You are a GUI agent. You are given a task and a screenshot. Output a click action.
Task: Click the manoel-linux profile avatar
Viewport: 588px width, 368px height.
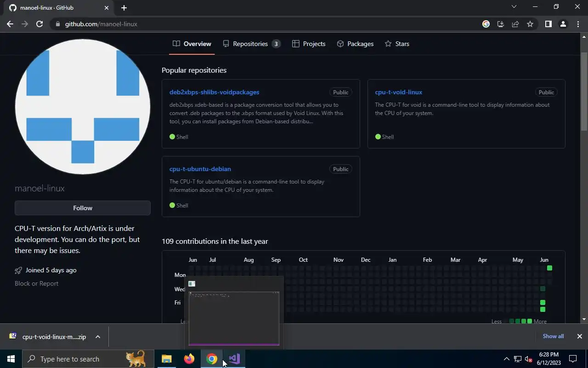pos(83,107)
